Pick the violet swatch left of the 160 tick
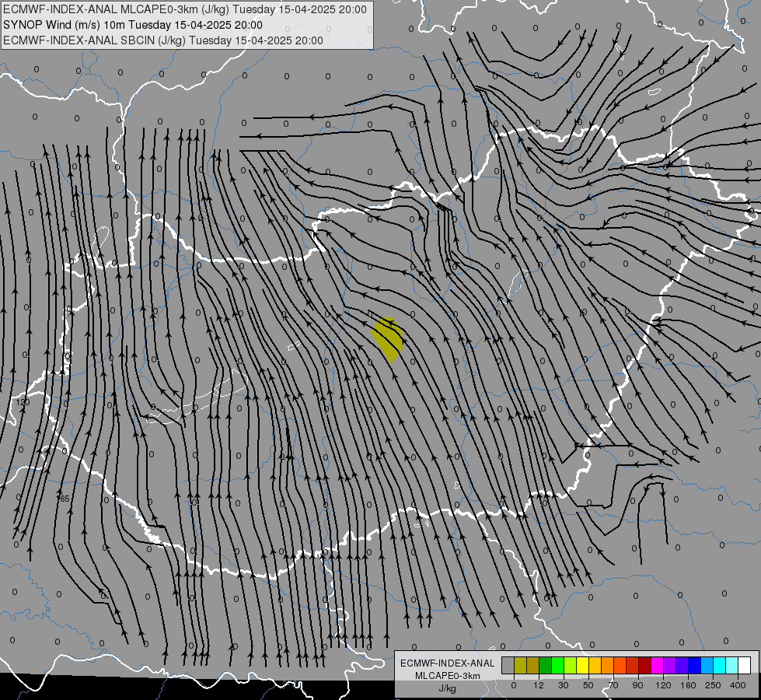This screenshot has width=761, height=700. pyautogui.click(x=682, y=666)
